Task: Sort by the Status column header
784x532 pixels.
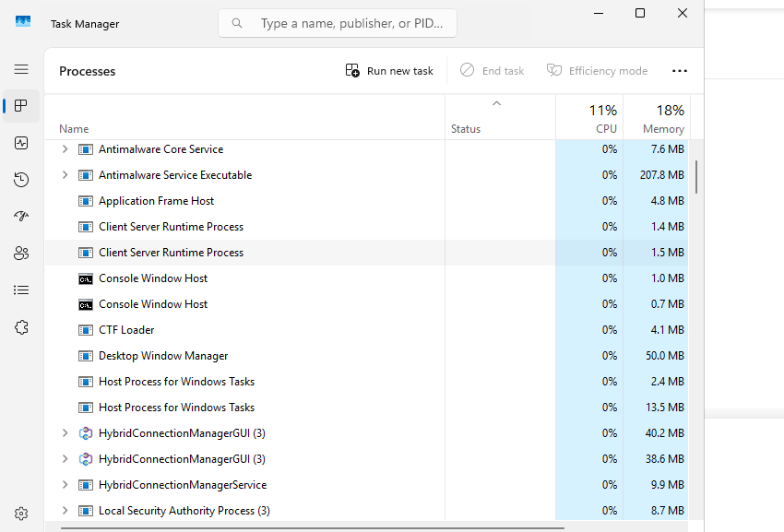Action: click(500, 117)
